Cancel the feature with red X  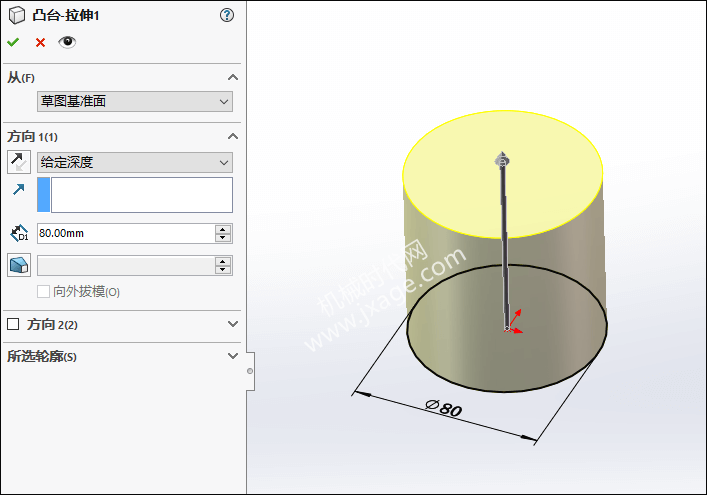point(40,43)
